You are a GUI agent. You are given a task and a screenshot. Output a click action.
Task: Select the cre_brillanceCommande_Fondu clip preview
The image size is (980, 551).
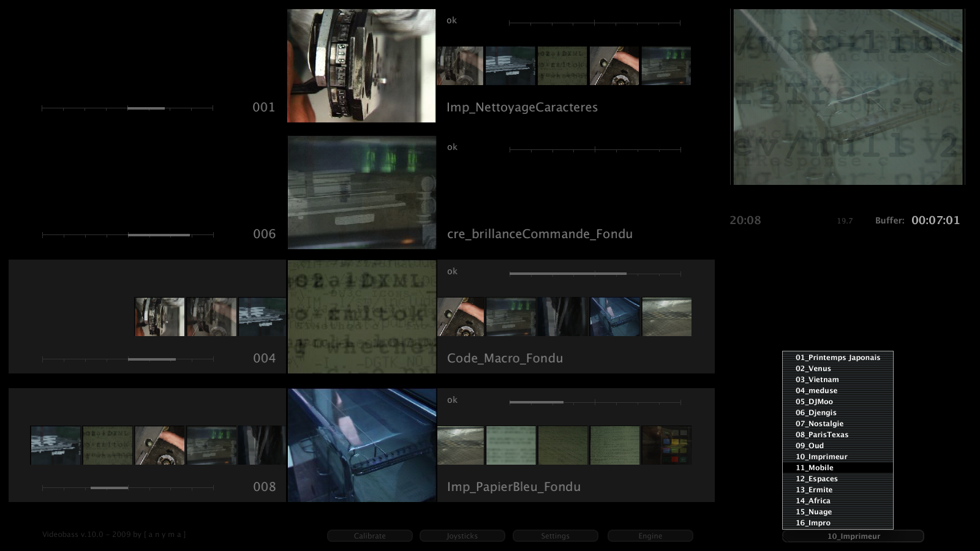coord(361,192)
